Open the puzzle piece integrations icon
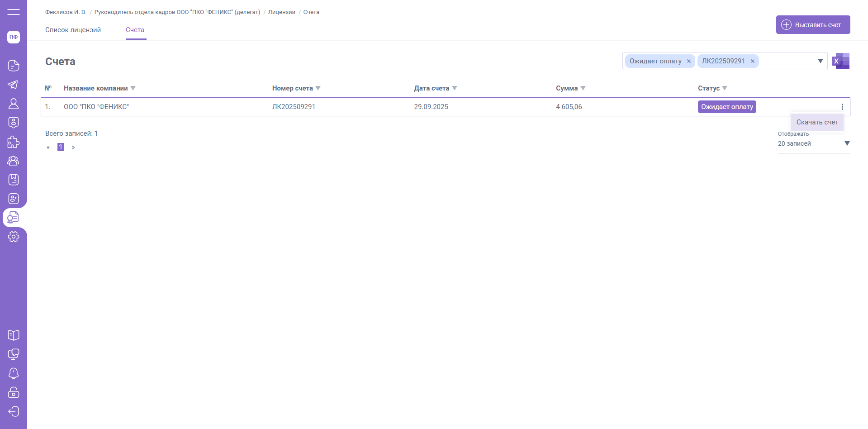868x429 pixels. [x=14, y=142]
